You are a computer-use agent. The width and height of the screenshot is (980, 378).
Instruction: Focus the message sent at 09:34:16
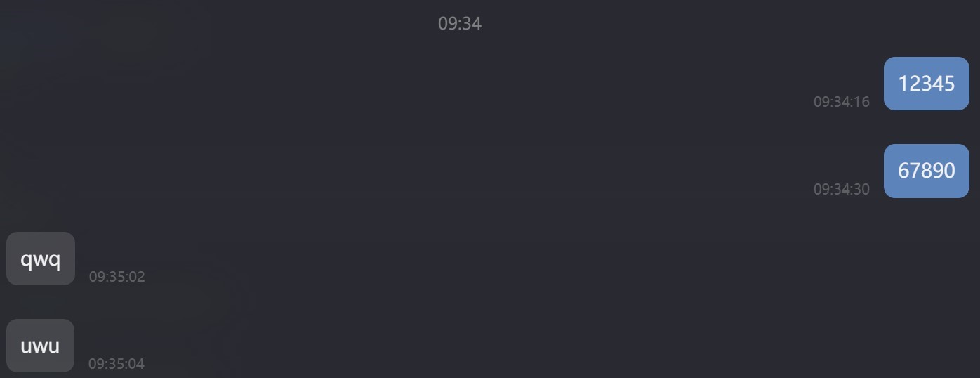(926, 84)
